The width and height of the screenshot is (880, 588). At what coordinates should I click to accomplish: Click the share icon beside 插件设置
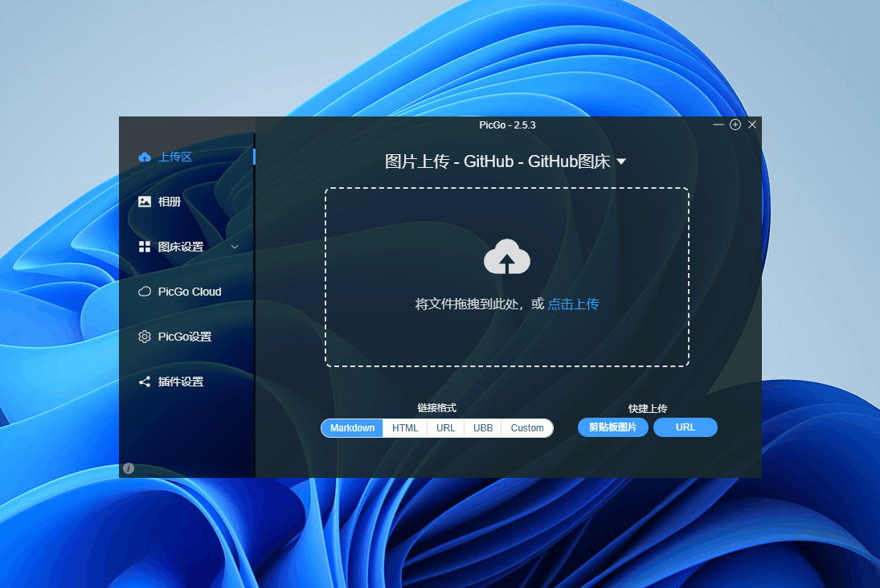144,382
